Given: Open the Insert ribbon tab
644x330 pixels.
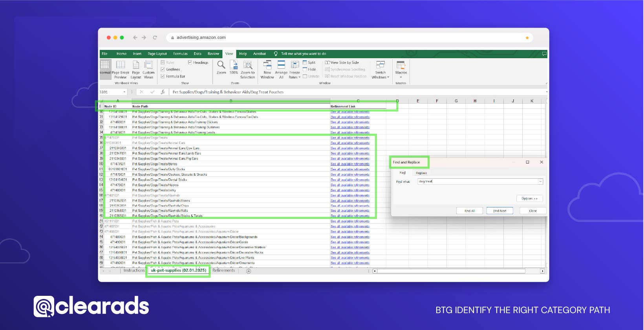Looking at the screenshot, I should click(x=137, y=54).
